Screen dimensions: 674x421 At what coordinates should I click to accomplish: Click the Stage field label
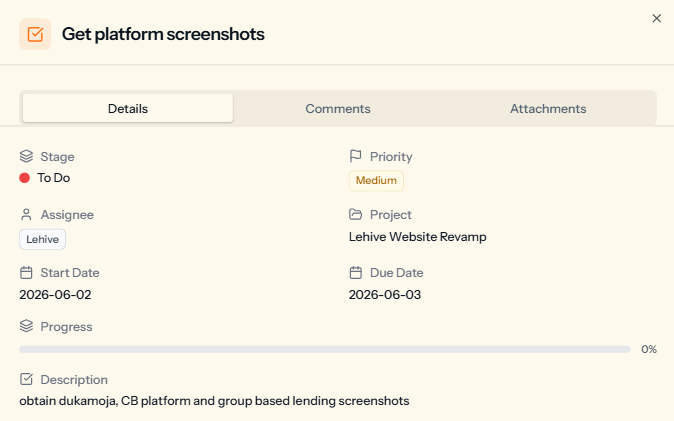tap(57, 157)
